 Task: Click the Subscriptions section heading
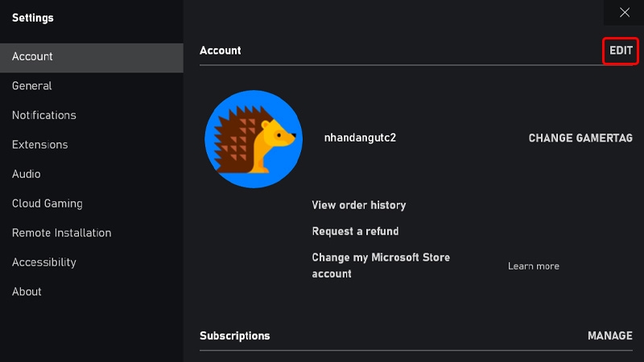(x=234, y=335)
